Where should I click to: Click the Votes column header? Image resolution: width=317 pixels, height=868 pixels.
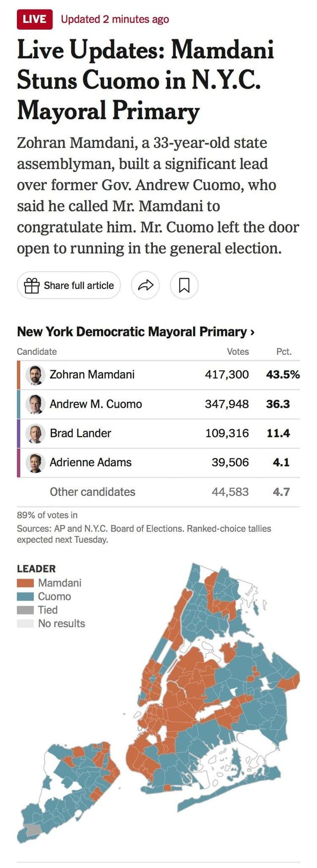tap(238, 352)
